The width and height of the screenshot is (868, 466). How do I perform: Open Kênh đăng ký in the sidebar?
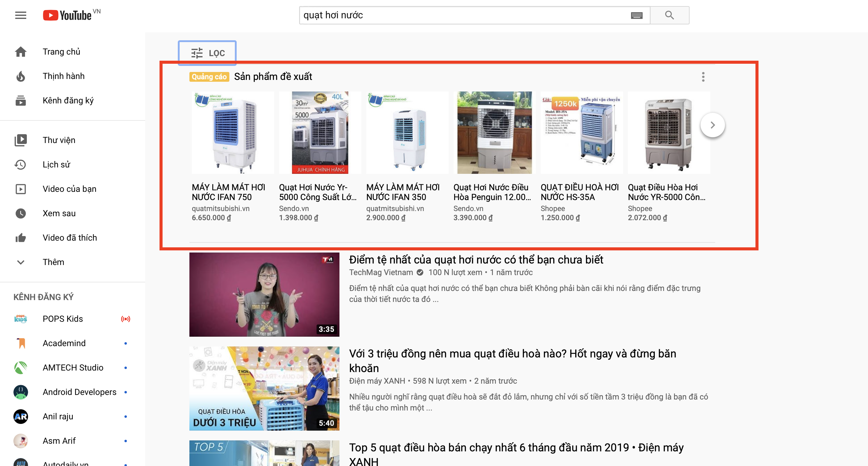pos(68,100)
